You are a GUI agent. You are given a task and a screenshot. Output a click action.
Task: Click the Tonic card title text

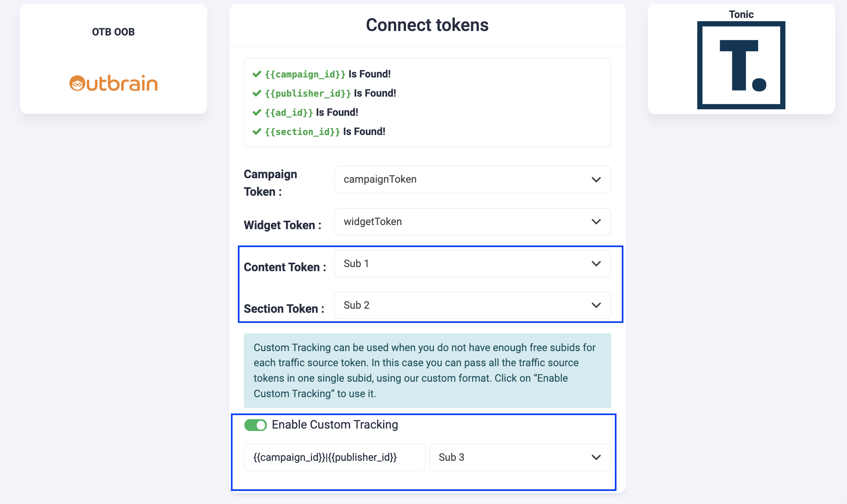click(741, 14)
